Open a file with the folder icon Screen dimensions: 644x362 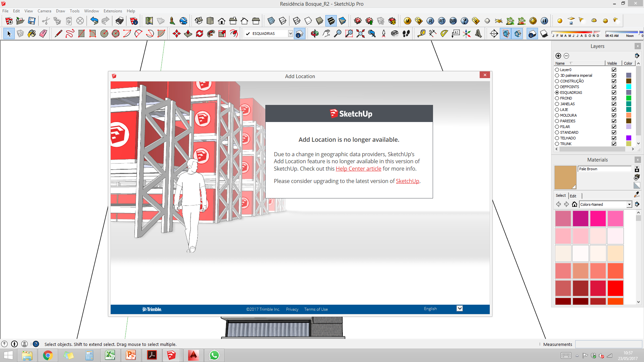[x=20, y=21]
